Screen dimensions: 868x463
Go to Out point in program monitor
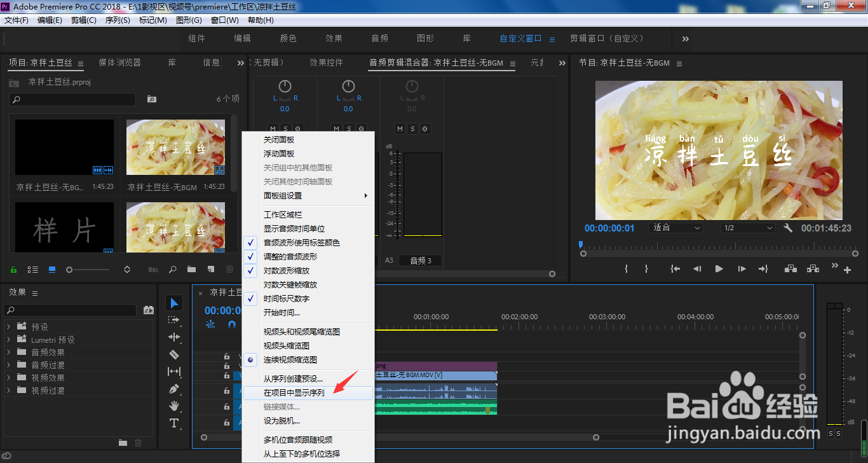pyautogui.click(x=763, y=269)
